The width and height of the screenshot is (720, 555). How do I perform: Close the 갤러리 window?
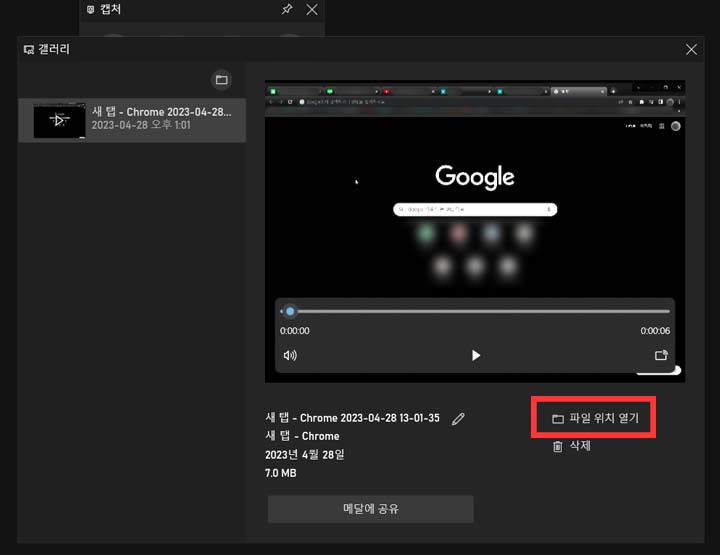point(691,50)
